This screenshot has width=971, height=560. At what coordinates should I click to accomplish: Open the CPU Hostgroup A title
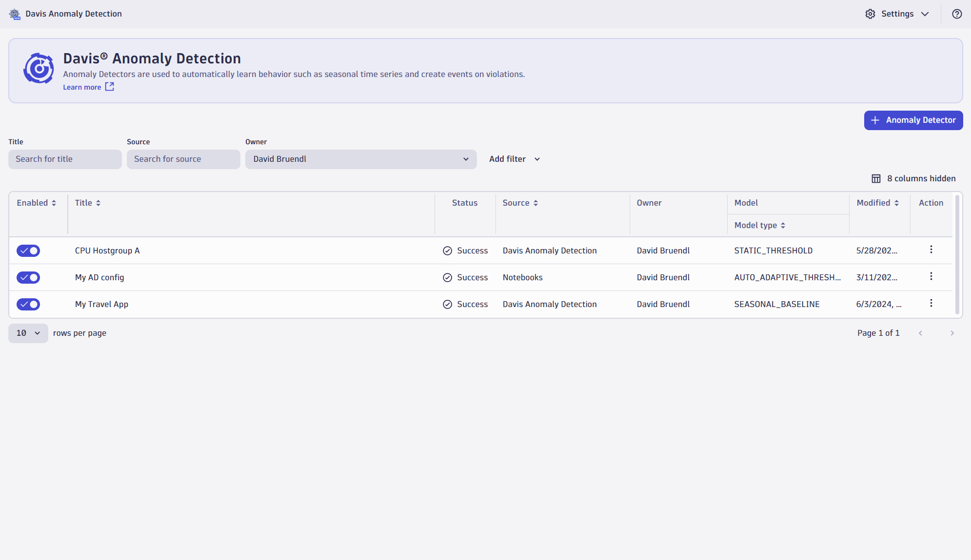(107, 251)
